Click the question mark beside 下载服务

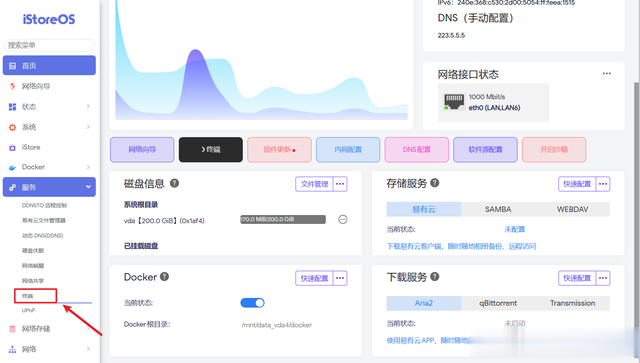point(435,277)
